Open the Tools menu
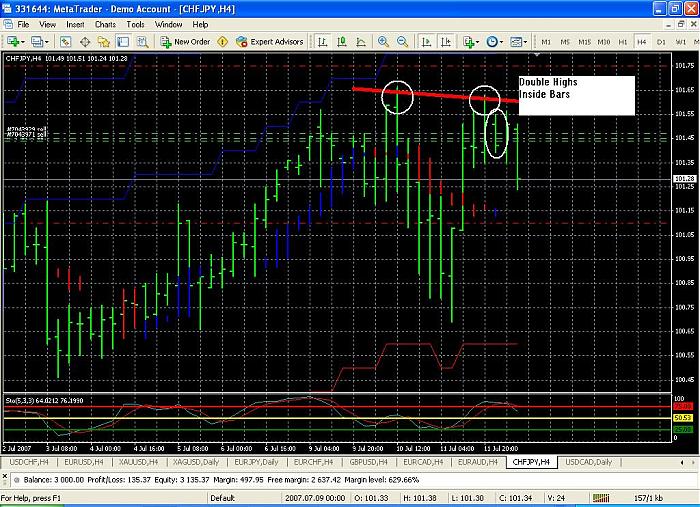 [135, 25]
